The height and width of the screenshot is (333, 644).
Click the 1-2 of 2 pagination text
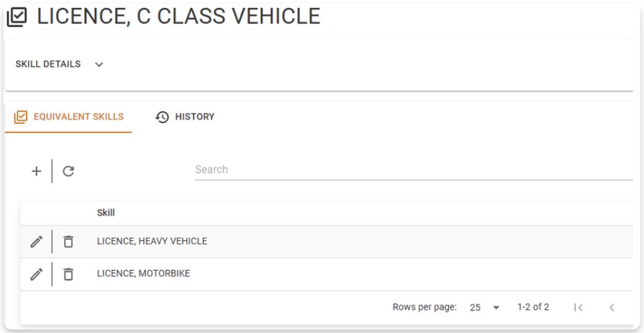[533, 307]
